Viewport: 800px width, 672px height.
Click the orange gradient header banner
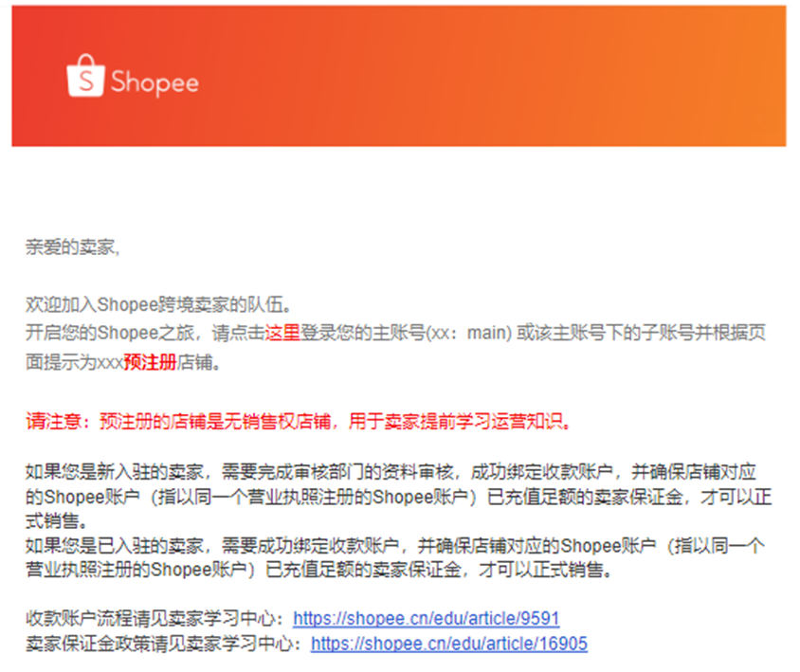point(399,76)
